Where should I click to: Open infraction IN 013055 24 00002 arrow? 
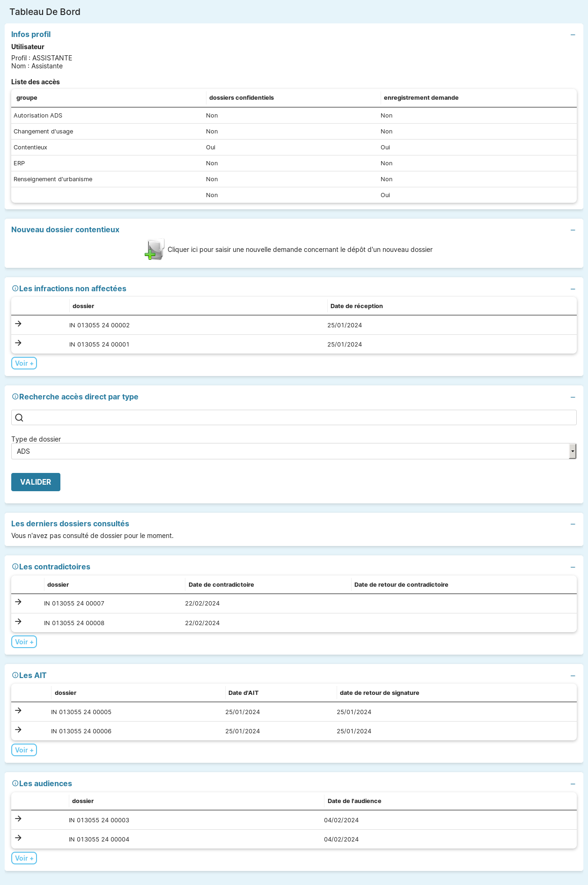pos(18,324)
